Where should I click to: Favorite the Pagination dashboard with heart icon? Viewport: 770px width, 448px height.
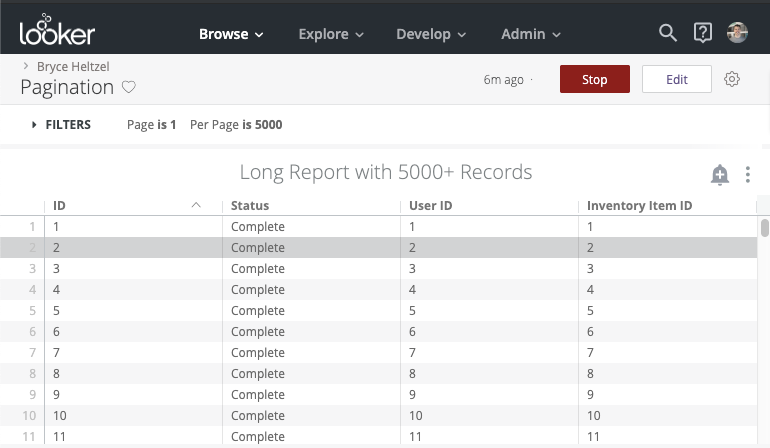click(129, 87)
